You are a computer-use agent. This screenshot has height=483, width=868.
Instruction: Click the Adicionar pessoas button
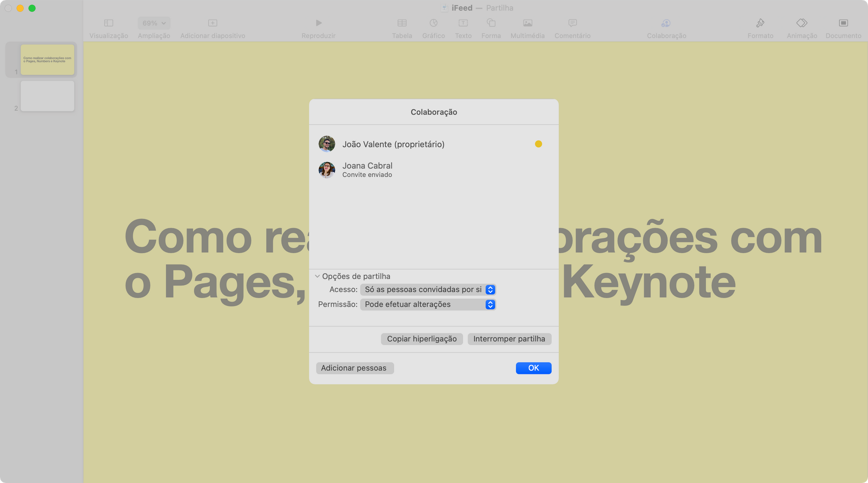coord(355,368)
